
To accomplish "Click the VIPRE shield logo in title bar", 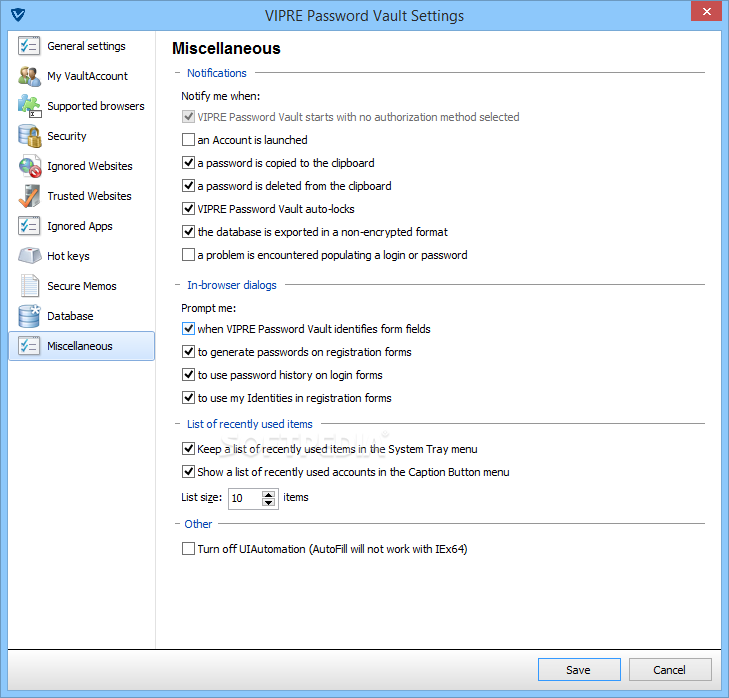I will click(18, 15).
